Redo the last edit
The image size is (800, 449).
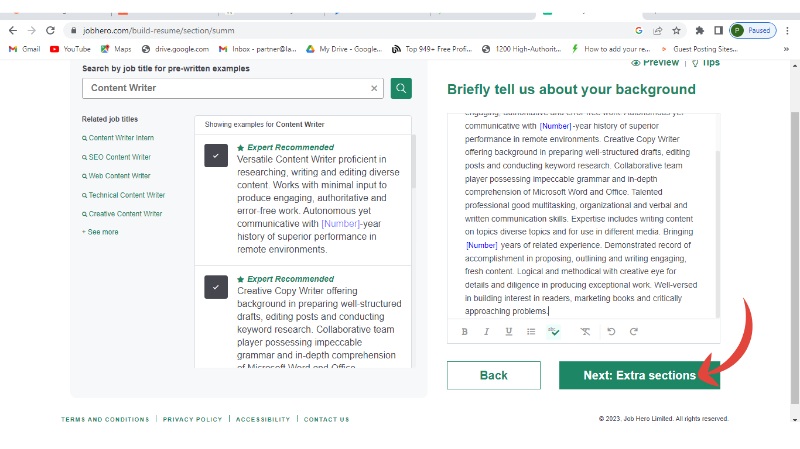click(632, 332)
